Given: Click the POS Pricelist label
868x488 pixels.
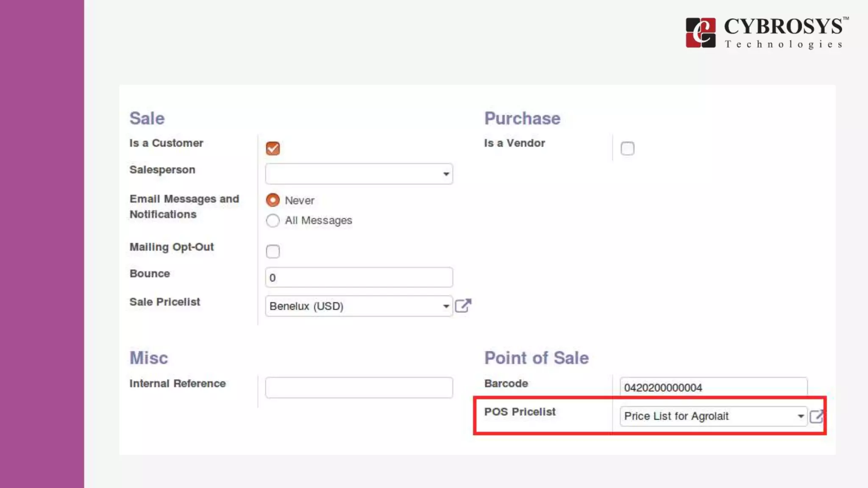Looking at the screenshot, I should pos(520,411).
